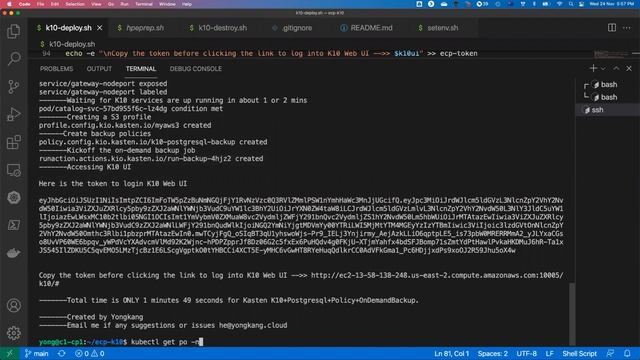This screenshot has width=640, height=360.
Task: Open the Help menu
Action: [187, 4]
